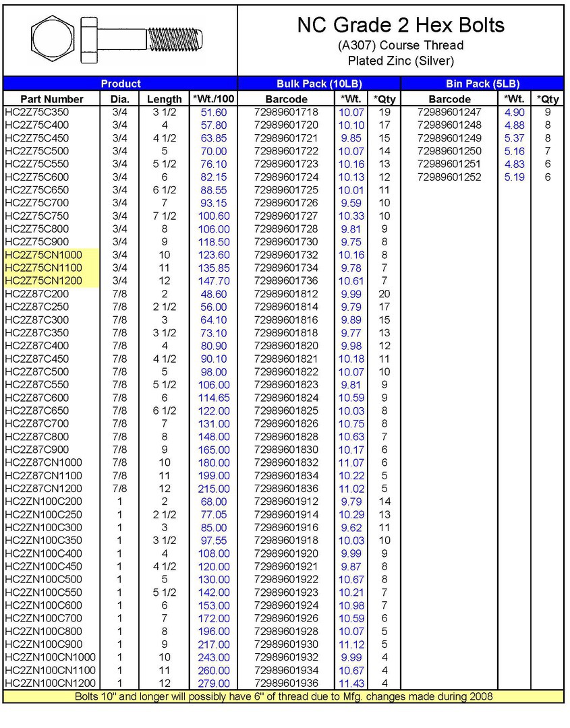This screenshot has height=728, width=570.
Task: Click the weight value 279.00
Action: click(213, 684)
